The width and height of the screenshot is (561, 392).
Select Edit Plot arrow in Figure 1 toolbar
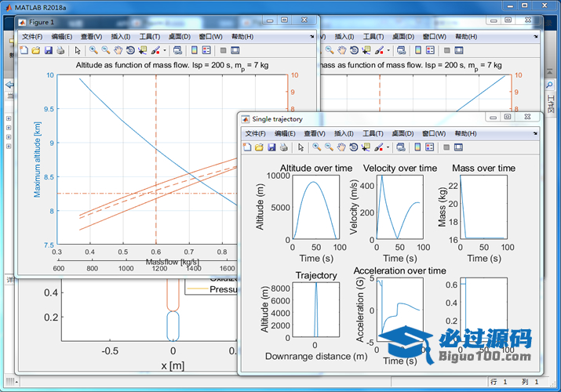pos(78,50)
